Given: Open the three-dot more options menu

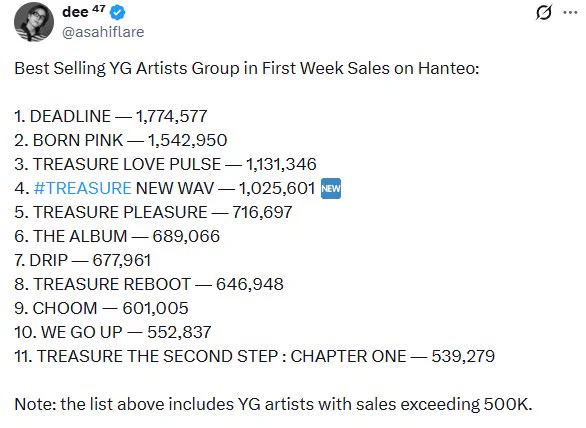Looking at the screenshot, I should (570, 12).
